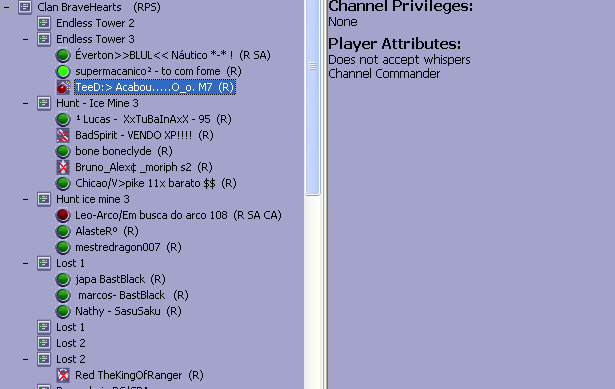The height and width of the screenshot is (389, 615).
Task: Collapse the Clan BraveHearts tree node
Action: pyautogui.click(x=7, y=7)
